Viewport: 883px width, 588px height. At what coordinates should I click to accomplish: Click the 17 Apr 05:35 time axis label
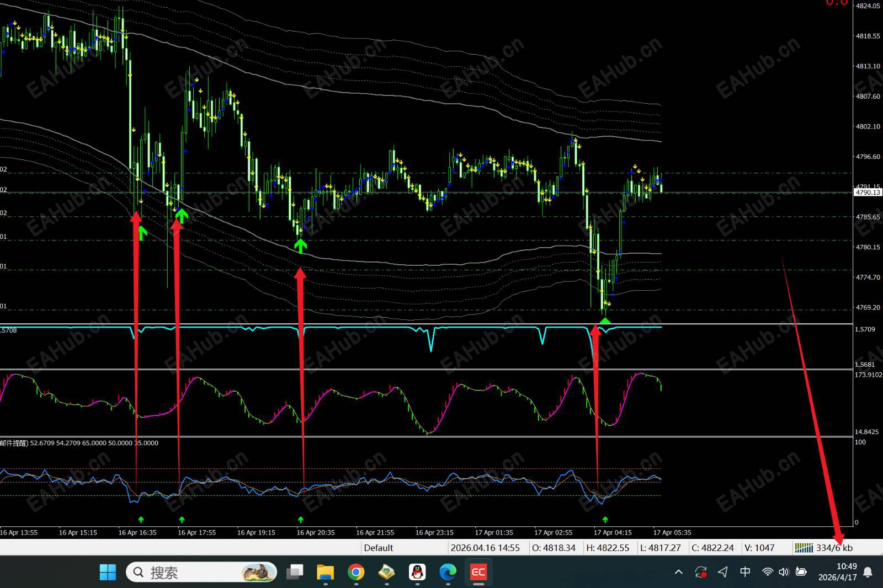(x=672, y=533)
